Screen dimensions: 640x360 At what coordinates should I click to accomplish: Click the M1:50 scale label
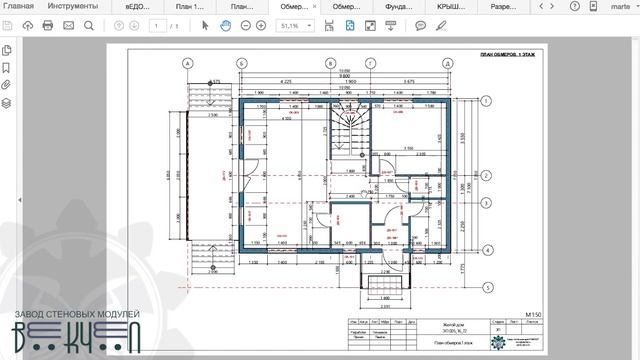(533, 314)
